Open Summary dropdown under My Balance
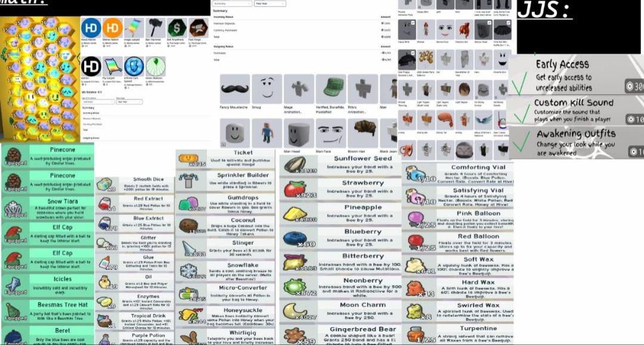This screenshot has height=345, width=644. [98, 101]
